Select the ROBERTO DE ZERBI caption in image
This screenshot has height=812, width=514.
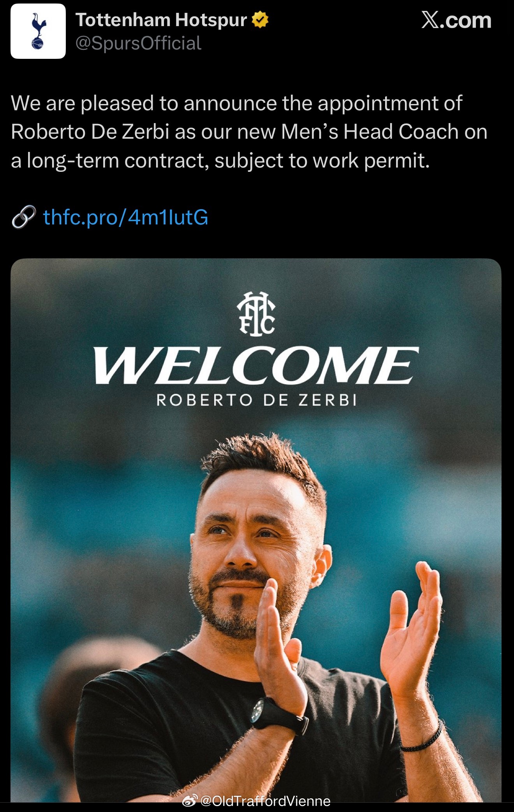pyautogui.click(x=257, y=400)
